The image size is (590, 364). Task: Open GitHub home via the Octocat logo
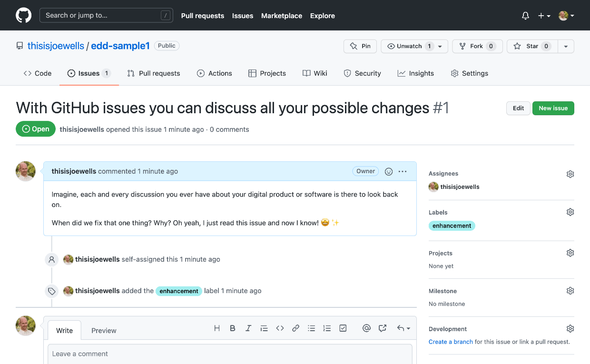24,15
